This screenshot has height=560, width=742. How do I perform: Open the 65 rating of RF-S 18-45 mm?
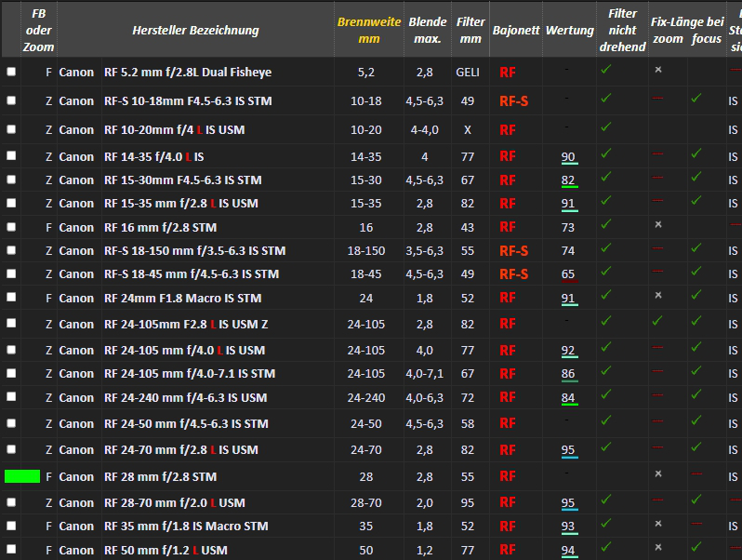coord(568,274)
